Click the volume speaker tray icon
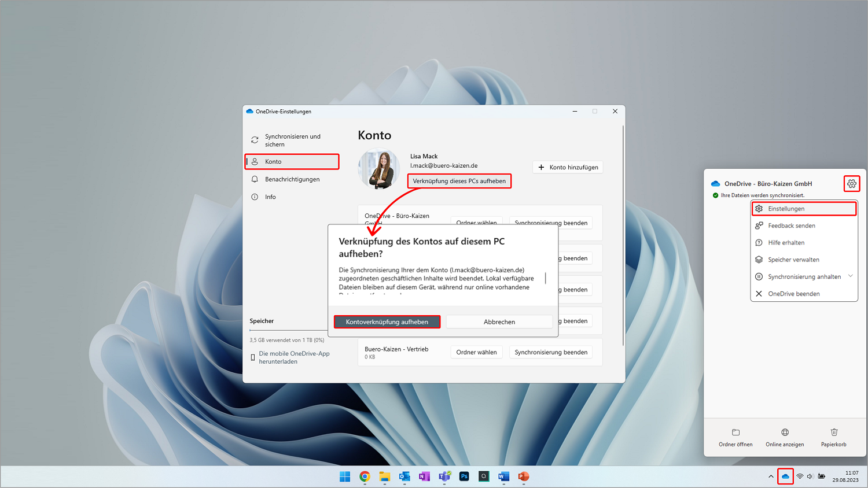Screen dimensions: 868x488 click(810, 476)
